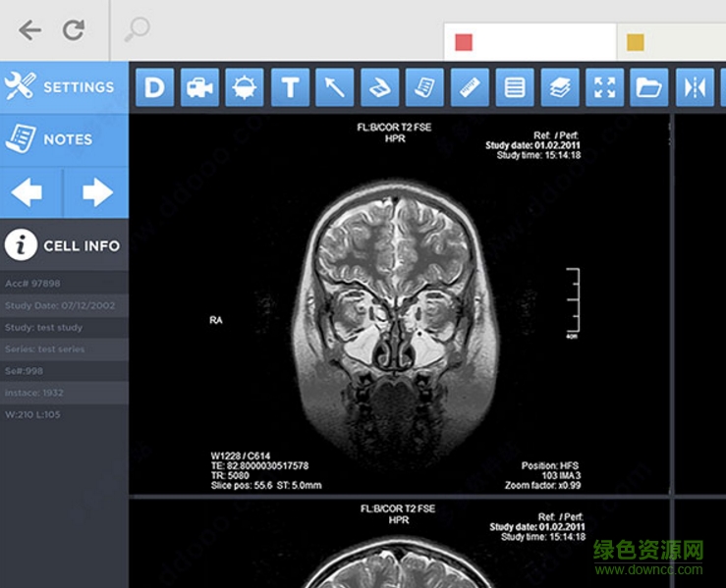The height and width of the screenshot is (588, 726).
Task: Click the stacked layers icon
Action: point(560,87)
